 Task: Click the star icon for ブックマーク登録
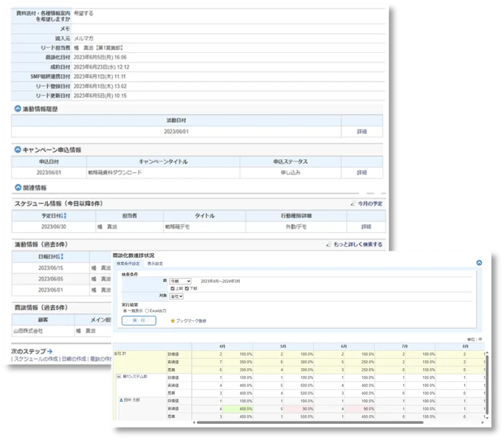[x=173, y=321]
